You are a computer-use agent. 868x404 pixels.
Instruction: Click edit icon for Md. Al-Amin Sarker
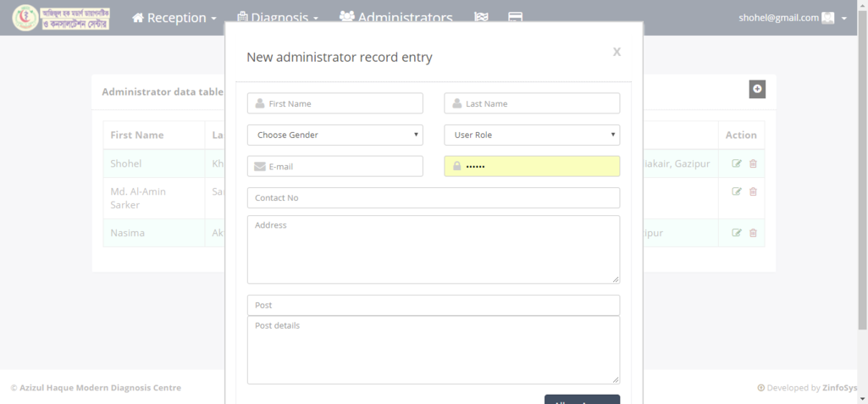pos(737,191)
